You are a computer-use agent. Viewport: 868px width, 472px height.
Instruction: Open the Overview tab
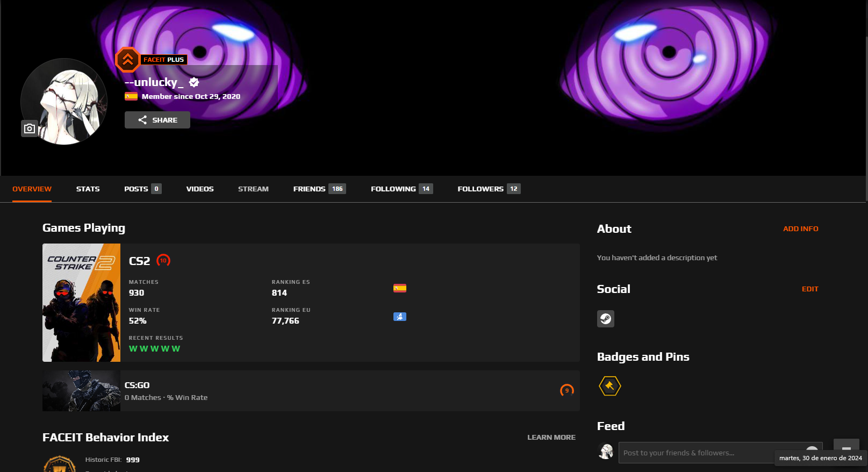point(32,189)
